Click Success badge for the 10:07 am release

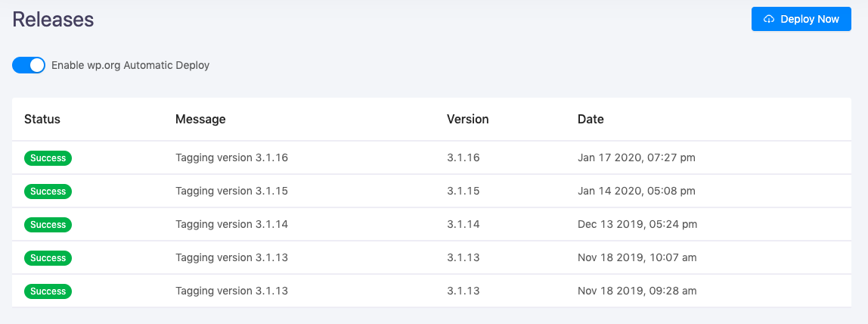pos(48,258)
